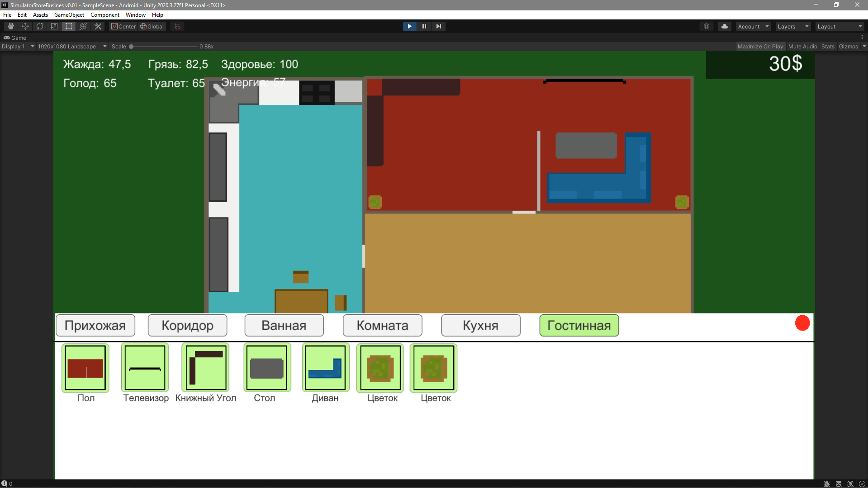Click the Play button
The image size is (868, 488).
pyautogui.click(x=409, y=26)
